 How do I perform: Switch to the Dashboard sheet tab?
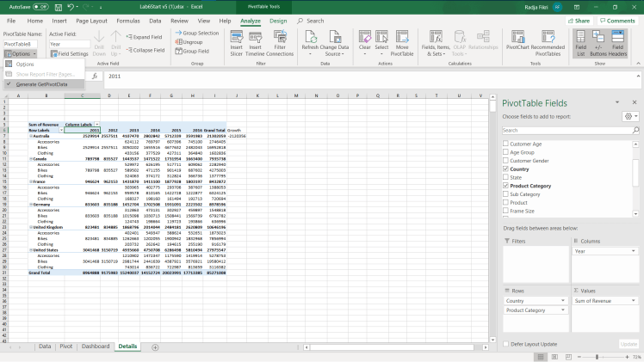coord(96,346)
